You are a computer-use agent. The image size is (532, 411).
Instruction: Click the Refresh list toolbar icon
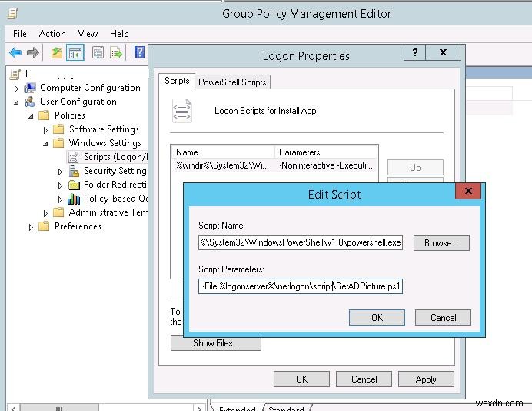click(98, 52)
